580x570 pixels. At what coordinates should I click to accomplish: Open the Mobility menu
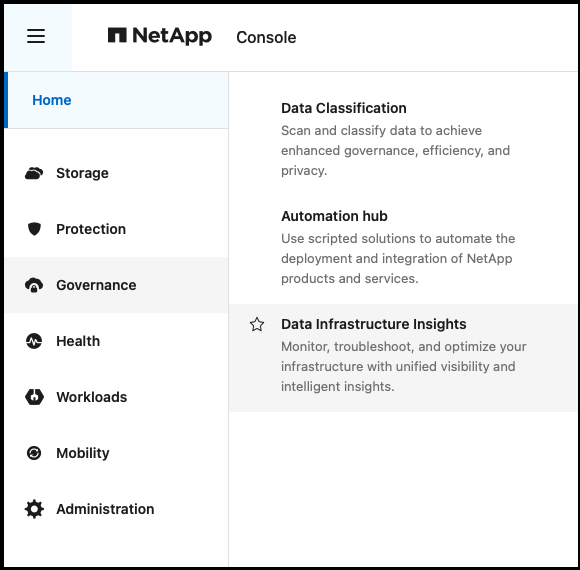116,453
